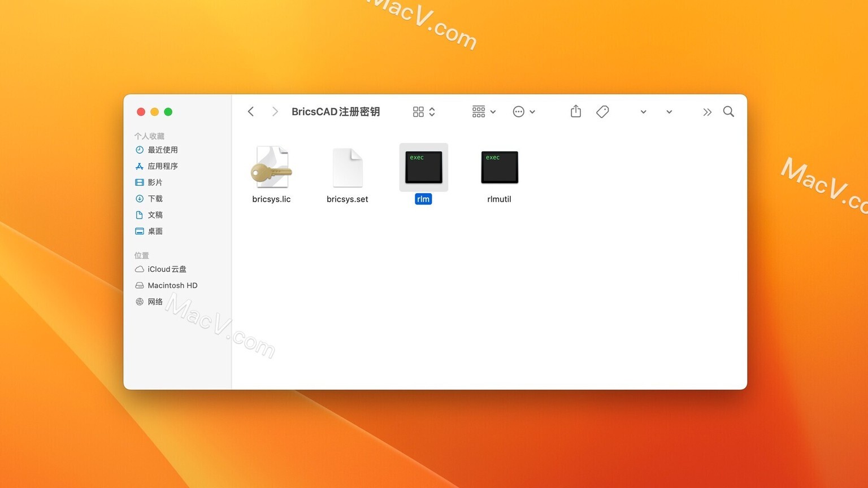Switch to icon grid view
The width and height of the screenshot is (868, 488).
(418, 112)
